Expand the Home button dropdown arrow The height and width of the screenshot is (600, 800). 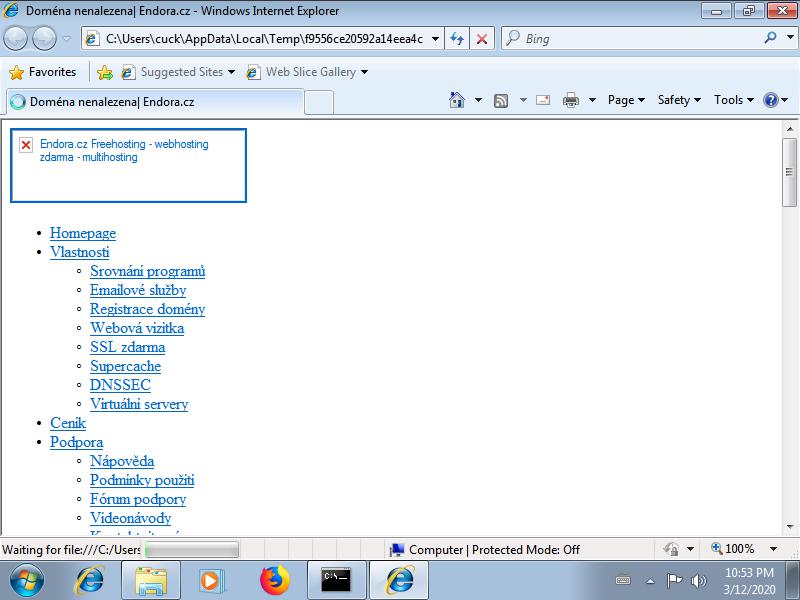[x=478, y=100]
